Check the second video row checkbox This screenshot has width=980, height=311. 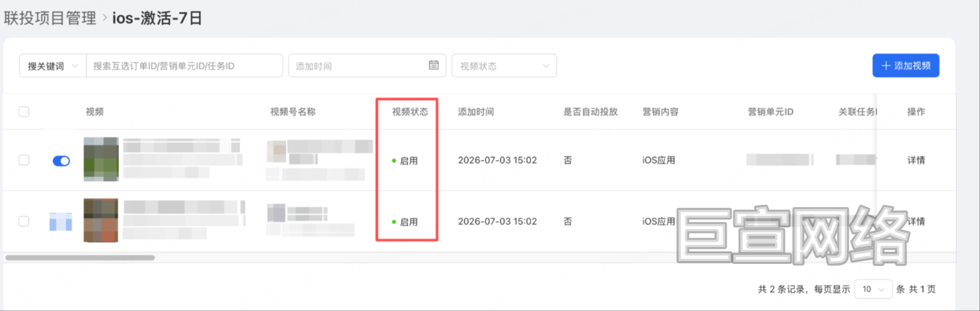click(x=24, y=221)
